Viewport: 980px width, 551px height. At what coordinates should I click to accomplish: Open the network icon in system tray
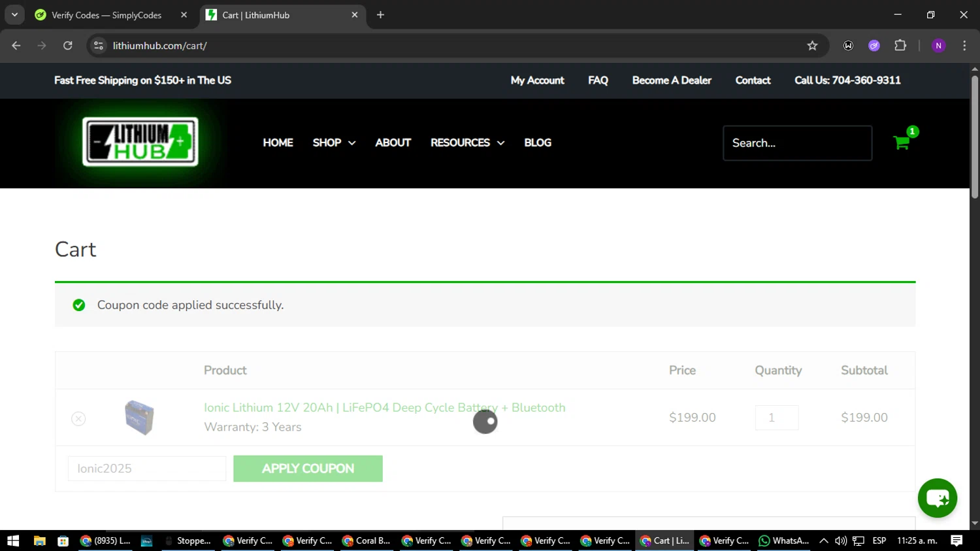[858, 541]
